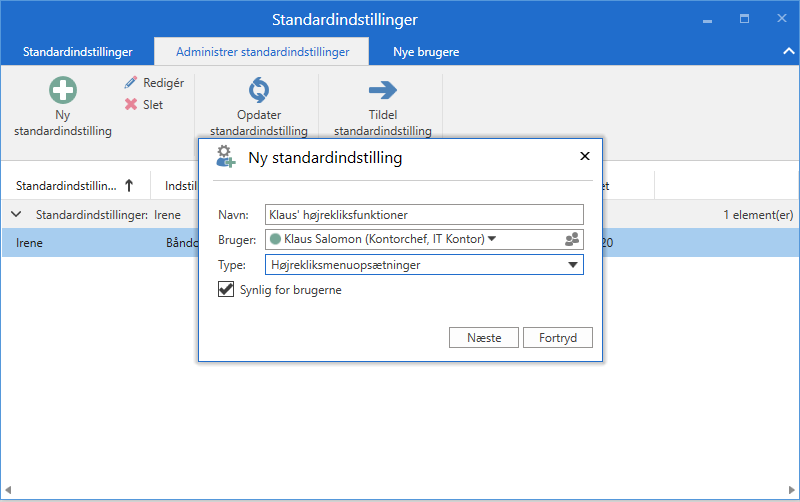This screenshot has width=800, height=502.
Task: Expand the Klaus Salomon user dropdown arrow
Action: (492, 239)
